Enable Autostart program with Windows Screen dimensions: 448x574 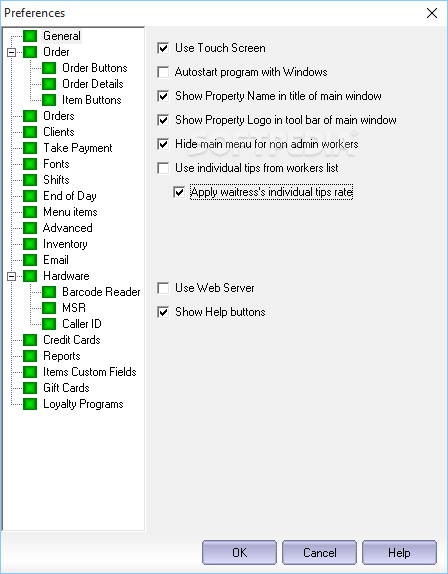163,72
